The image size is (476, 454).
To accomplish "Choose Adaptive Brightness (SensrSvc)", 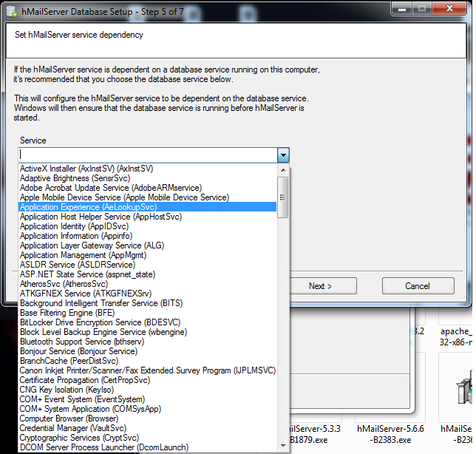I will [148, 178].
